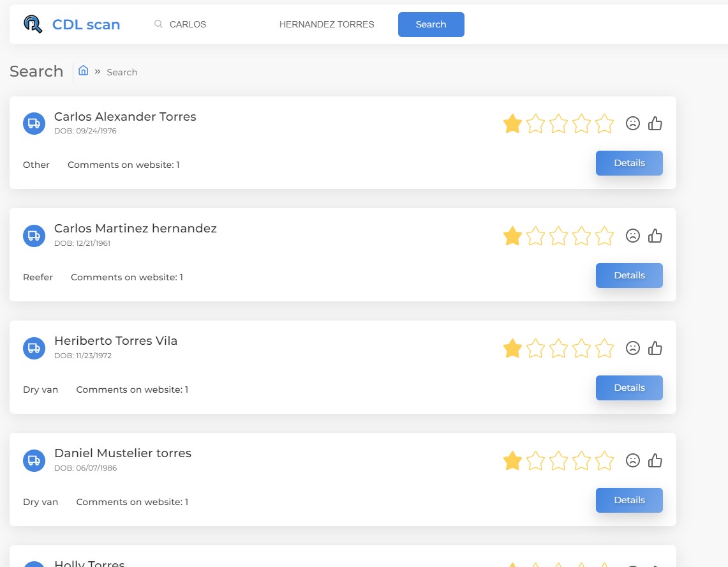This screenshot has width=728, height=567.
Task: Click sad face icon for Carlos Alexander Torres
Action: click(633, 123)
